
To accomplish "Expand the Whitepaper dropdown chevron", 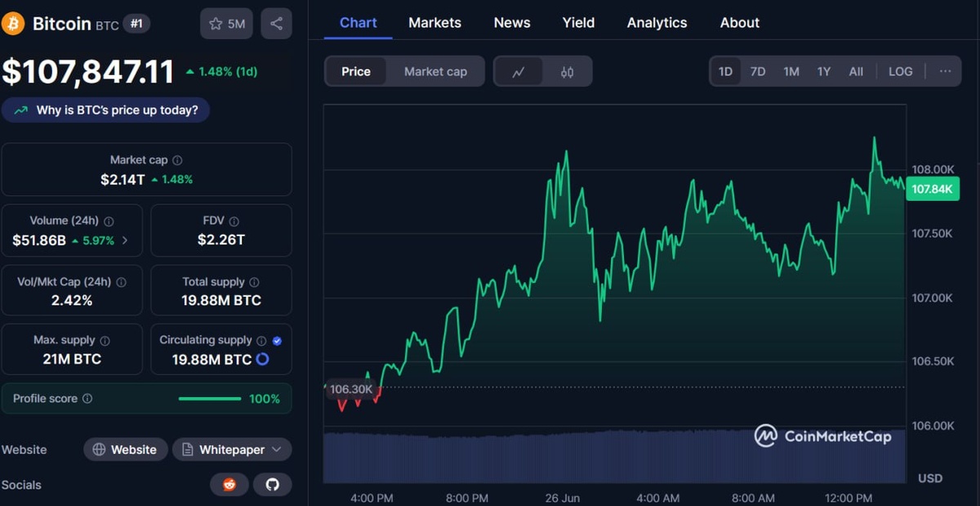I will [x=276, y=450].
